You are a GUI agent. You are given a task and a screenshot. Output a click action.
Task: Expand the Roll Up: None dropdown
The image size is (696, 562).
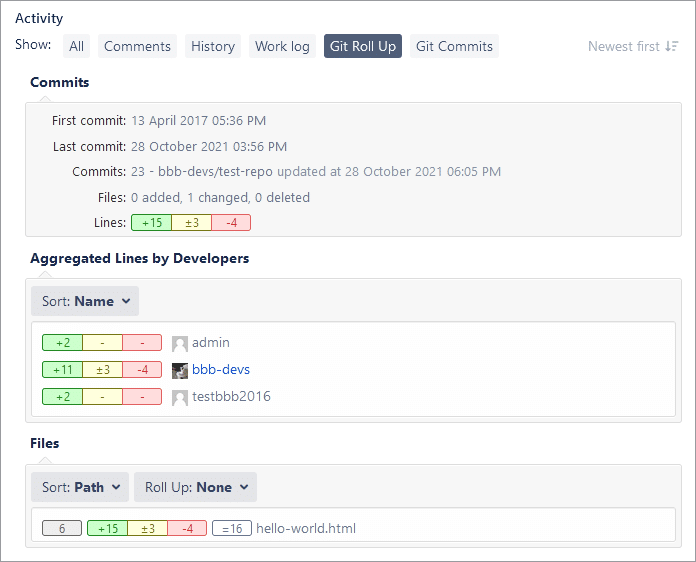click(195, 487)
